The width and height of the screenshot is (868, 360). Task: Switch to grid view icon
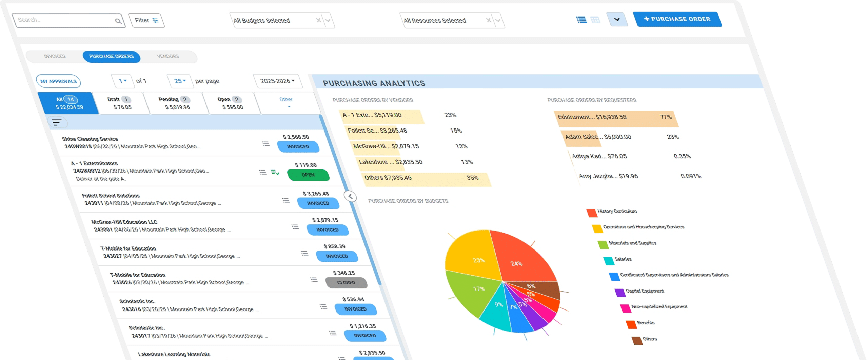pos(595,20)
